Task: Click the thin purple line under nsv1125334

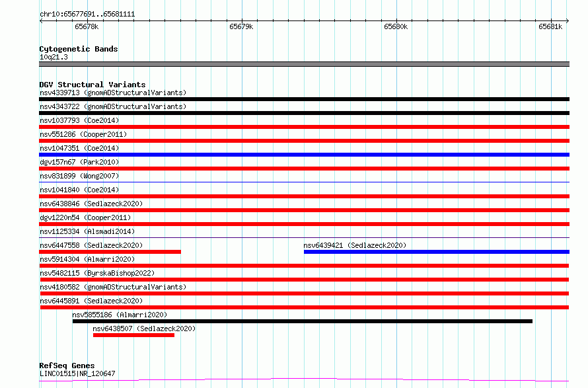Action: (304, 238)
